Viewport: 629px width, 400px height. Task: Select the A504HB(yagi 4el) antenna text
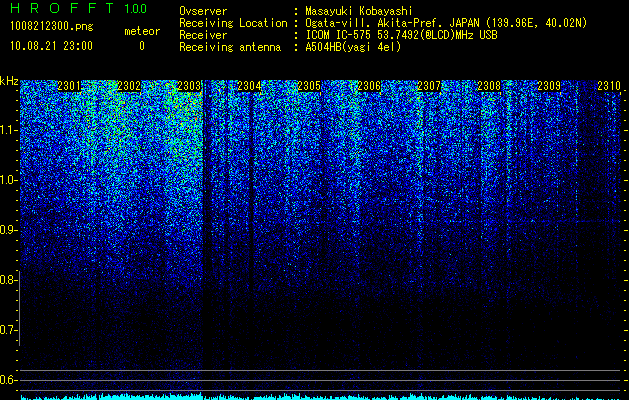click(x=353, y=47)
